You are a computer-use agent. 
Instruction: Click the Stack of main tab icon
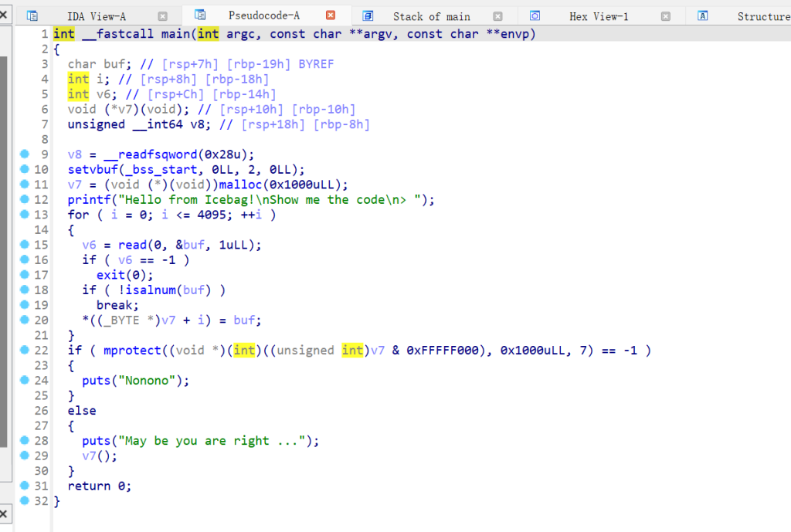click(368, 15)
